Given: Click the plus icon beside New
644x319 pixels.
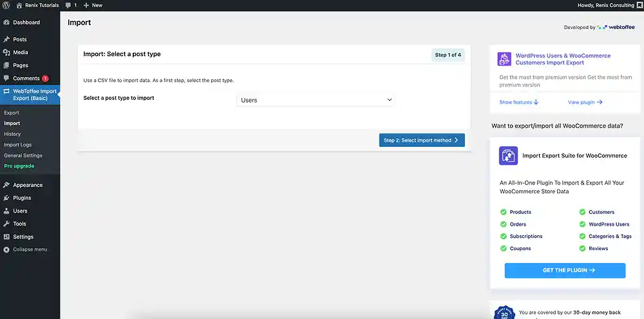Looking at the screenshot, I should pyautogui.click(x=86, y=5).
